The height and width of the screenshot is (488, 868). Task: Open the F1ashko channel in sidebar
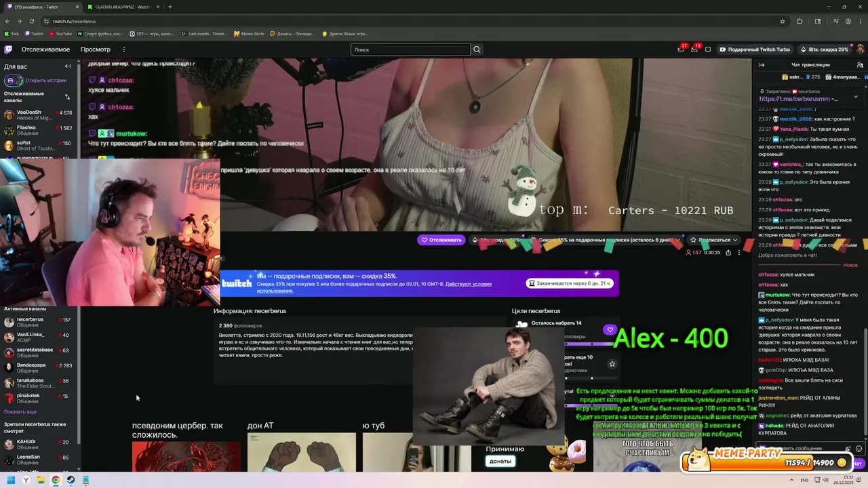tap(38, 130)
